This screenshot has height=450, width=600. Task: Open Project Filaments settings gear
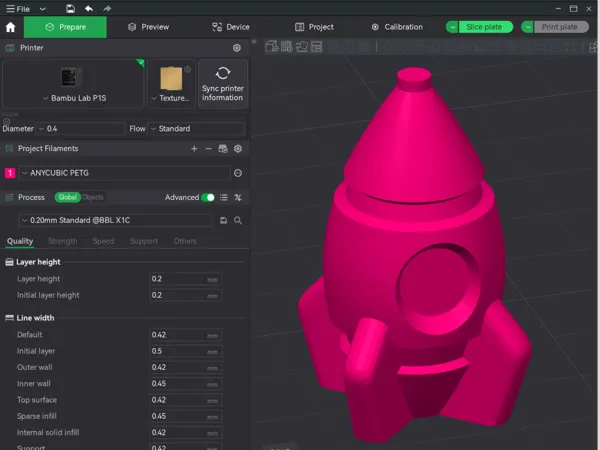coord(238,149)
